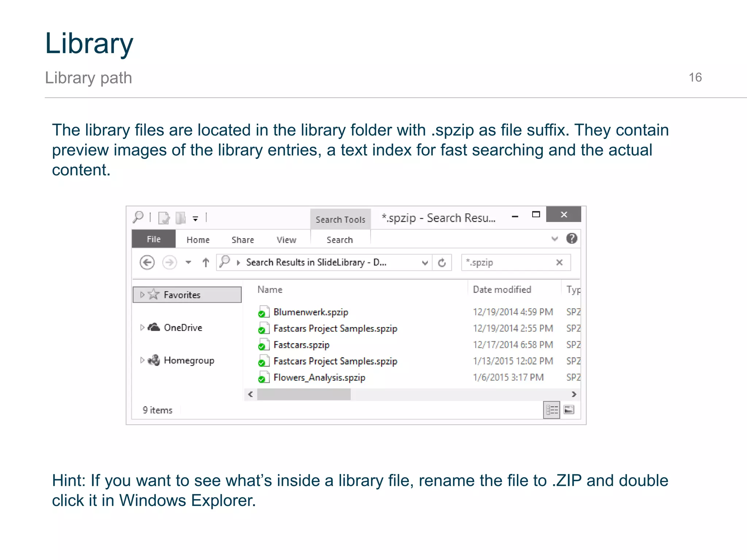
Task: Click Search Results in SlideLibrary breadcrumb
Action: (x=316, y=262)
